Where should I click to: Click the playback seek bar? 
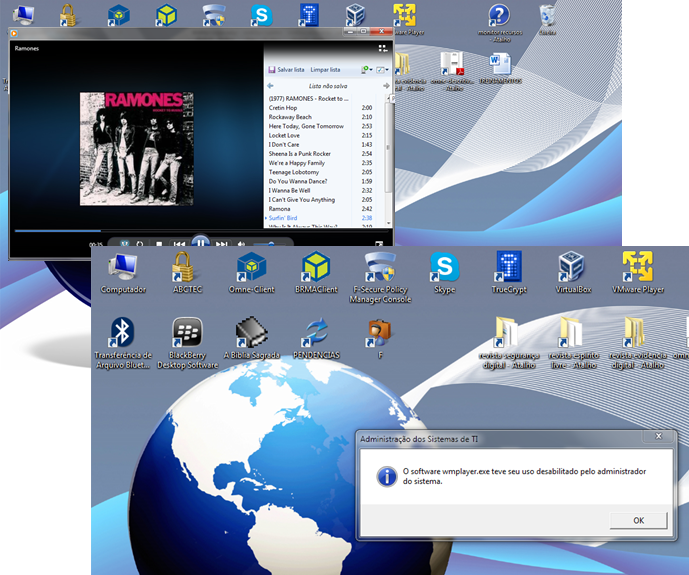[x=201, y=230]
